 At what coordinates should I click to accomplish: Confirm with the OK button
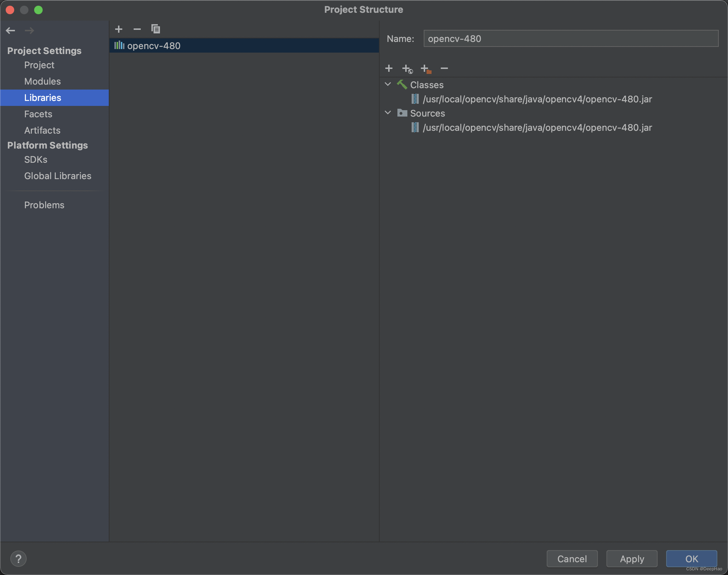691,559
